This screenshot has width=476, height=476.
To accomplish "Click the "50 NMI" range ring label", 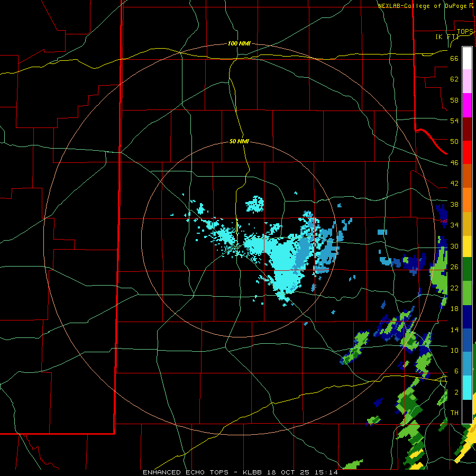I will click(239, 141).
